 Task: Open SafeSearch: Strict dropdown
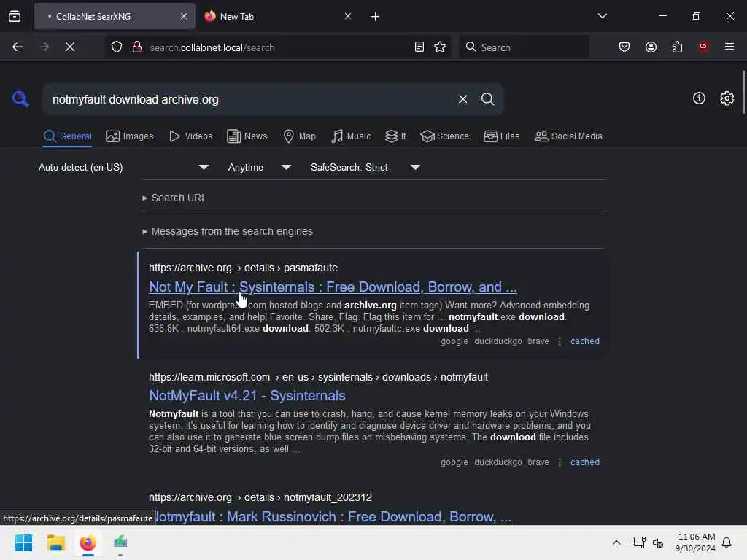click(365, 167)
